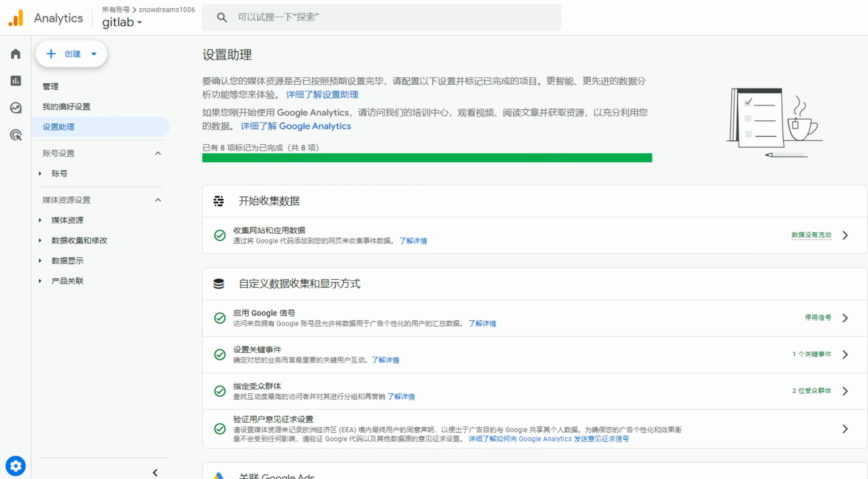Click the Google Analytics logo

pyautogui.click(x=16, y=18)
